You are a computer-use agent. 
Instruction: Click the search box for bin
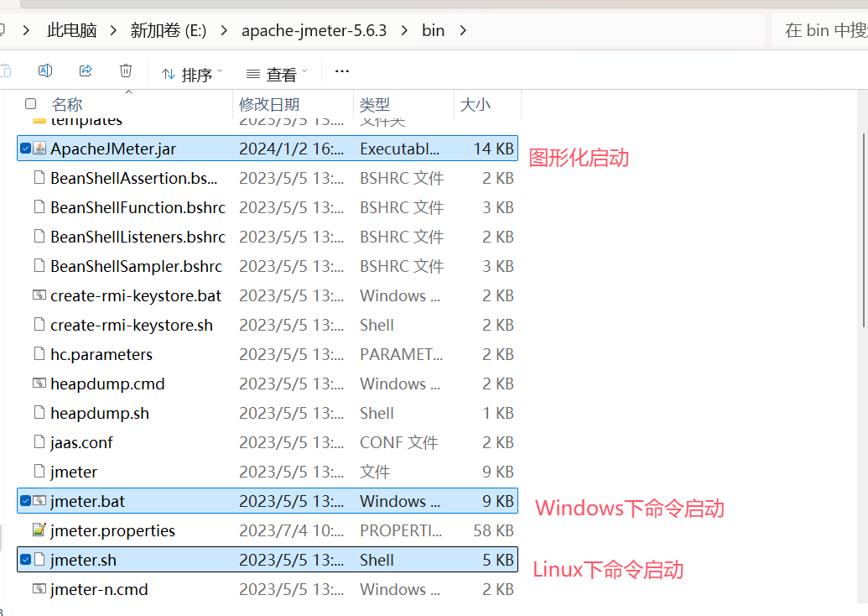pos(819,30)
